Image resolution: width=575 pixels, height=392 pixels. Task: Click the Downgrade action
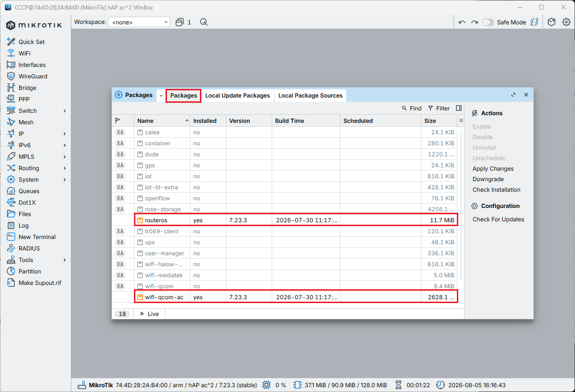click(x=488, y=179)
